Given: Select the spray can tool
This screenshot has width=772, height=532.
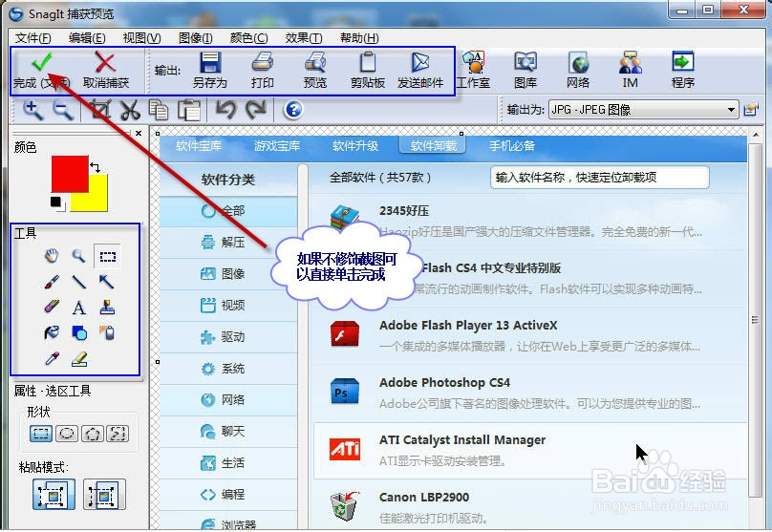Looking at the screenshot, I should [x=107, y=333].
